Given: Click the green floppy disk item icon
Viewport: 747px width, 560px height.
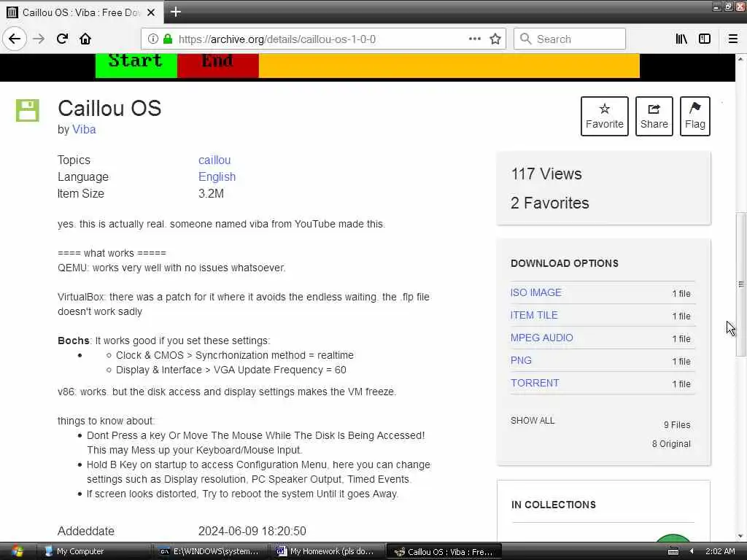Looking at the screenshot, I should click(x=27, y=111).
